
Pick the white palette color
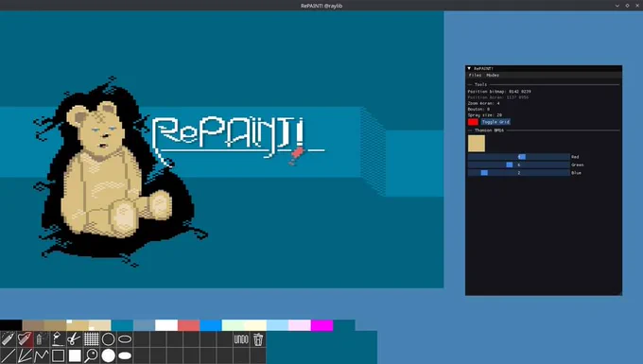click(x=166, y=325)
